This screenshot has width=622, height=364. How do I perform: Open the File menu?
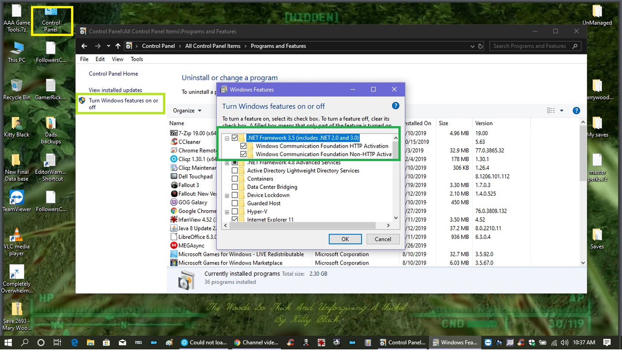pyautogui.click(x=84, y=59)
